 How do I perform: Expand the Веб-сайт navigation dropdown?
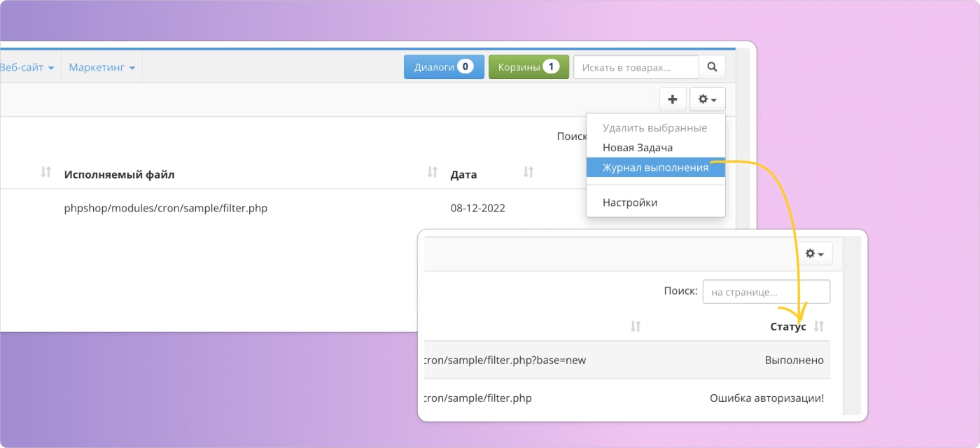coord(28,68)
